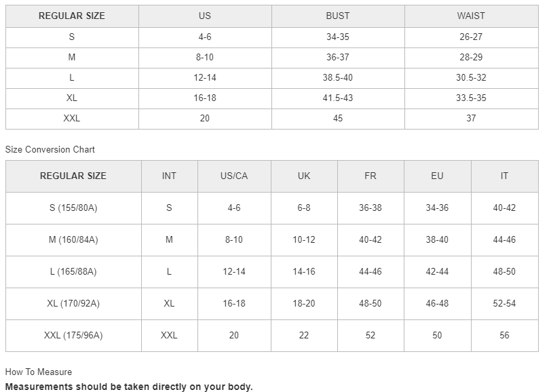
Task: Click the EU column header
Action: pyautogui.click(x=437, y=176)
